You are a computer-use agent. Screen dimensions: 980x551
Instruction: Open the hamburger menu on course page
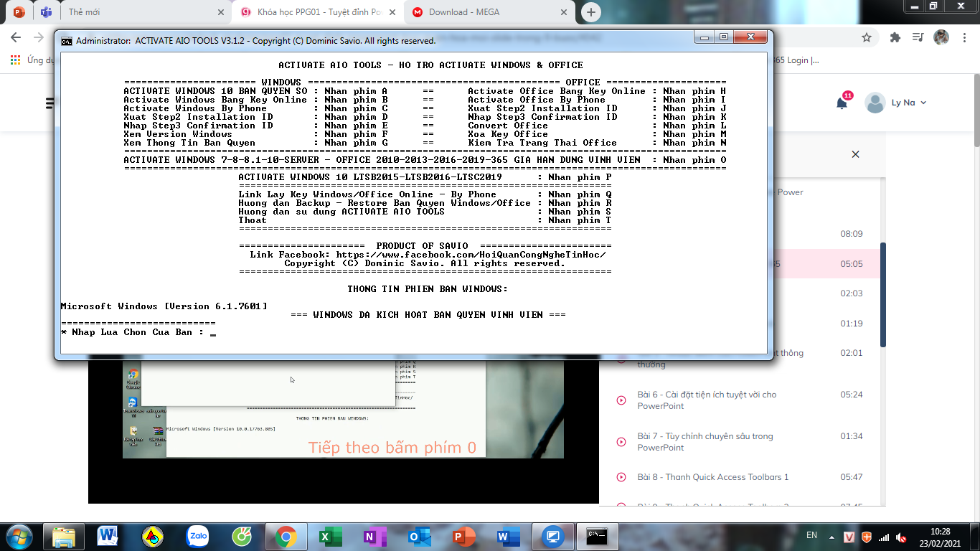point(50,103)
